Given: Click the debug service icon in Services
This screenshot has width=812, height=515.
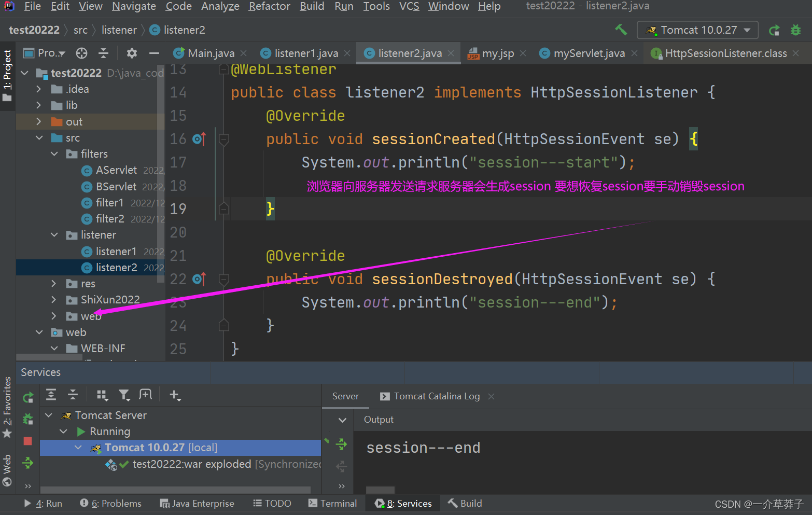Looking at the screenshot, I should click(28, 419).
